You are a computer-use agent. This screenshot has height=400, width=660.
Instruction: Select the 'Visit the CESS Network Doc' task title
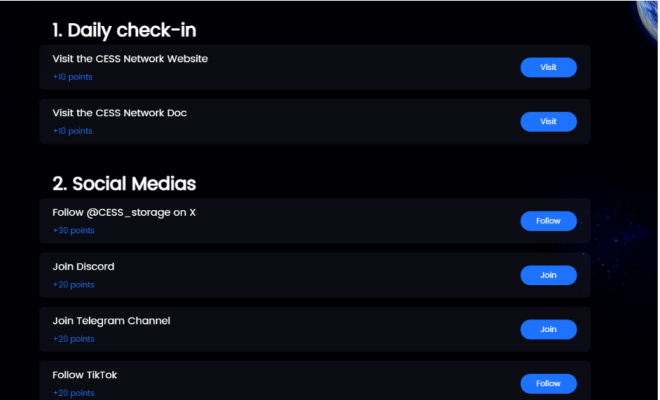pos(119,113)
